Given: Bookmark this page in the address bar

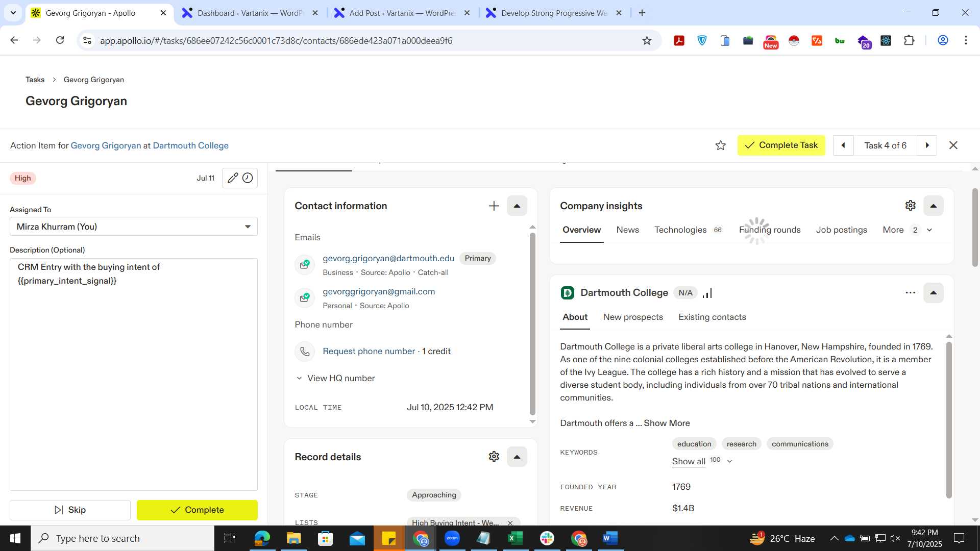Looking at the screenshot, I should (x=647, y=41).
